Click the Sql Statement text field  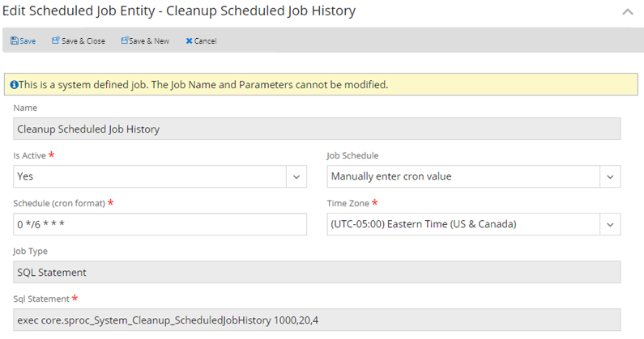point(317,320)
